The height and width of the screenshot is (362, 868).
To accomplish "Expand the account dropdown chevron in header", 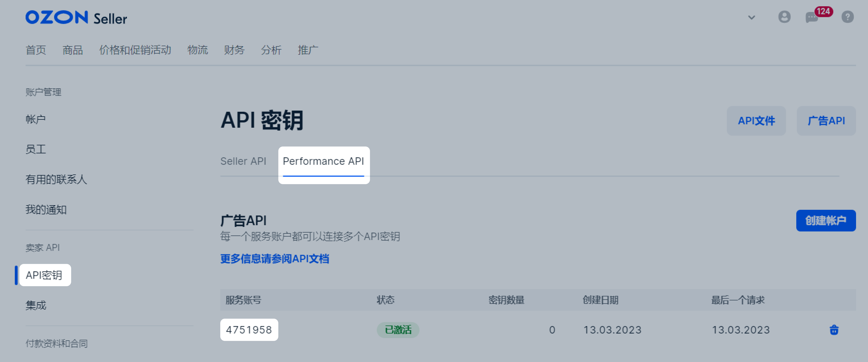I will [x=751, y=17].
